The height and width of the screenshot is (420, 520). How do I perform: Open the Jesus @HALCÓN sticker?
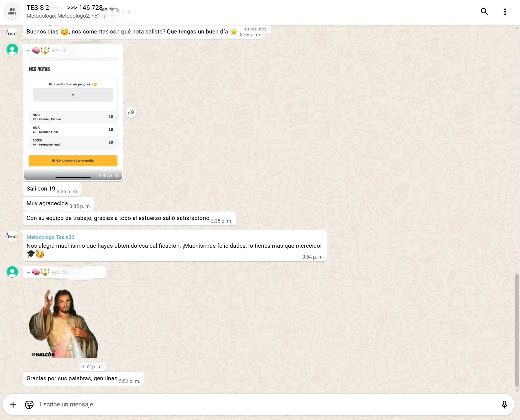point(63,323)
